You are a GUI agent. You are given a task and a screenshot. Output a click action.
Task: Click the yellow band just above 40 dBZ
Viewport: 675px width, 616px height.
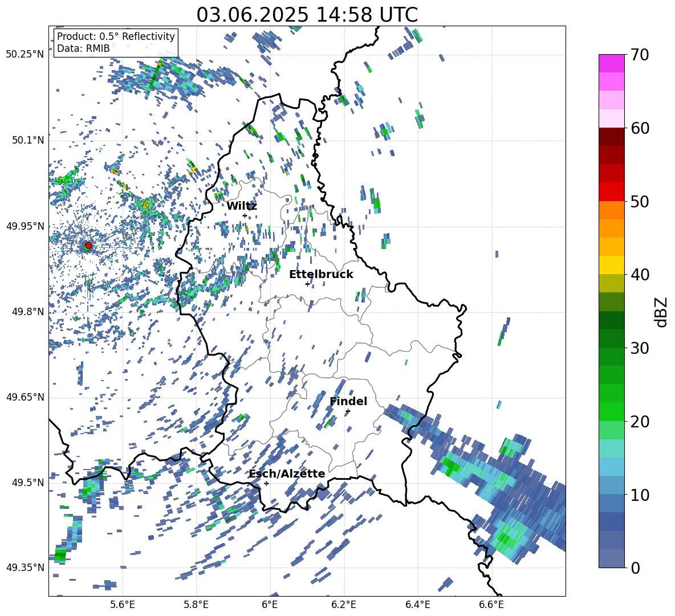612,265
